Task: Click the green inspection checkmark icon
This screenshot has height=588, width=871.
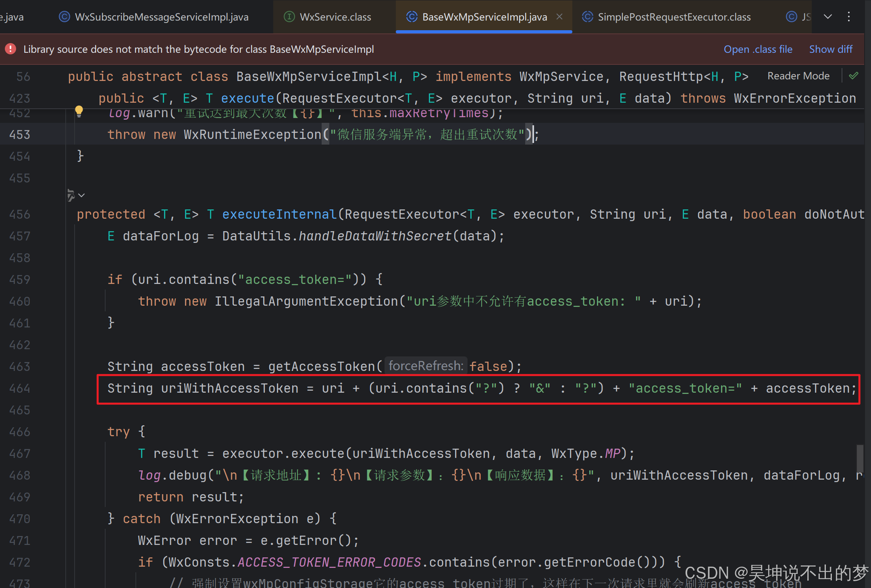Action: point(854,76)
